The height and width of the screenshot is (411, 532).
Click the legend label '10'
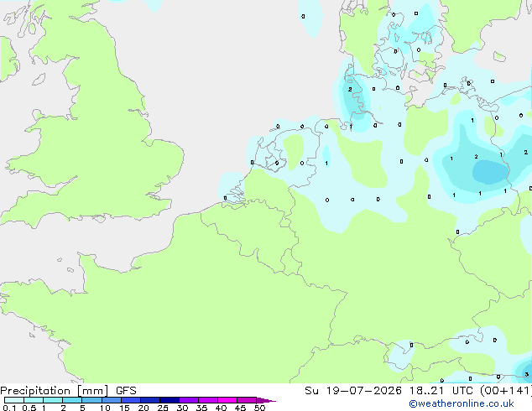pyautogui.click(x=105, y=408)
